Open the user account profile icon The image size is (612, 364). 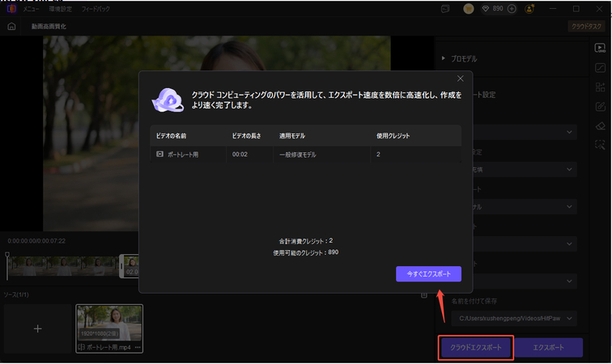(x=530, y=9)
